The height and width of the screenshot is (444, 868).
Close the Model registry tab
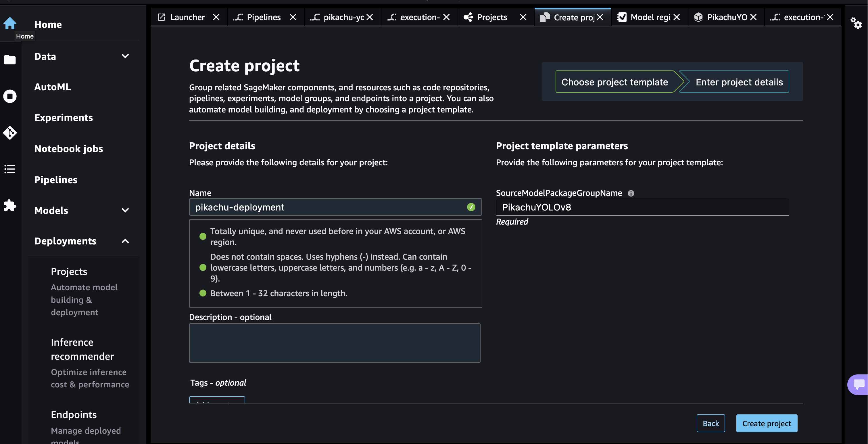(x=676, y=17)
